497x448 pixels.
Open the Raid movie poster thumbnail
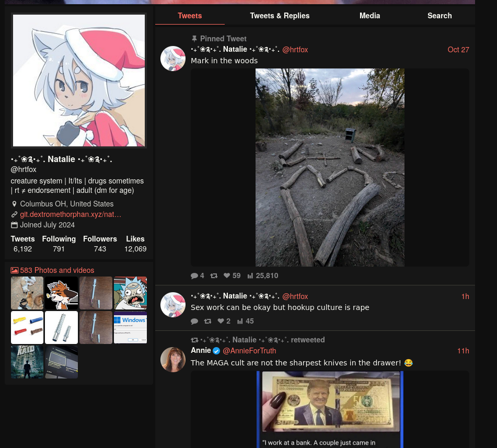click(27, 362)
